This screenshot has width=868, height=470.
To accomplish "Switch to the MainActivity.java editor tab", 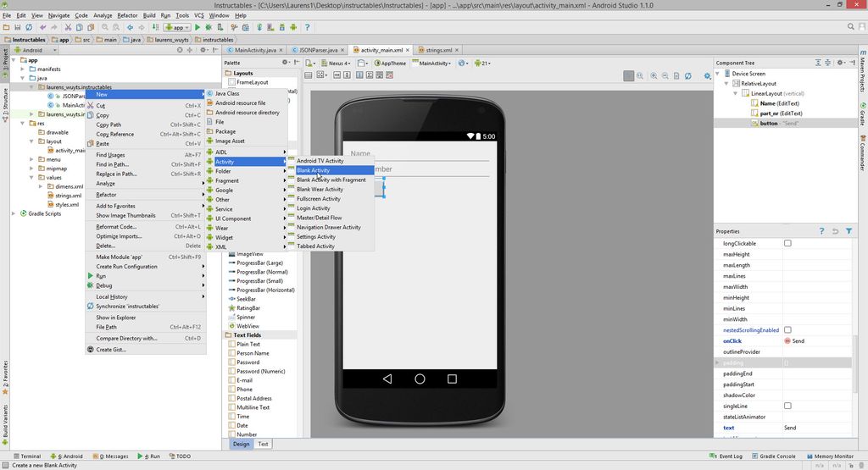I will click(x=254, y=50).
